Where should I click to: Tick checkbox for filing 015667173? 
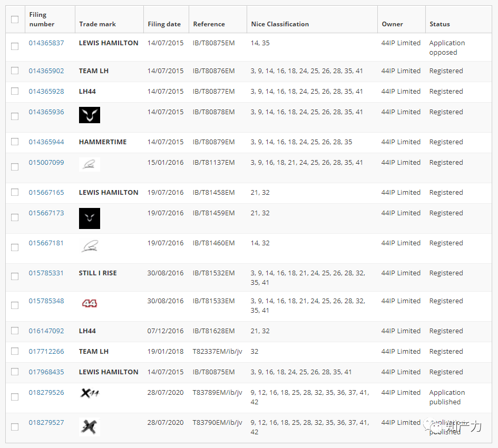click(x=15, y=217)
